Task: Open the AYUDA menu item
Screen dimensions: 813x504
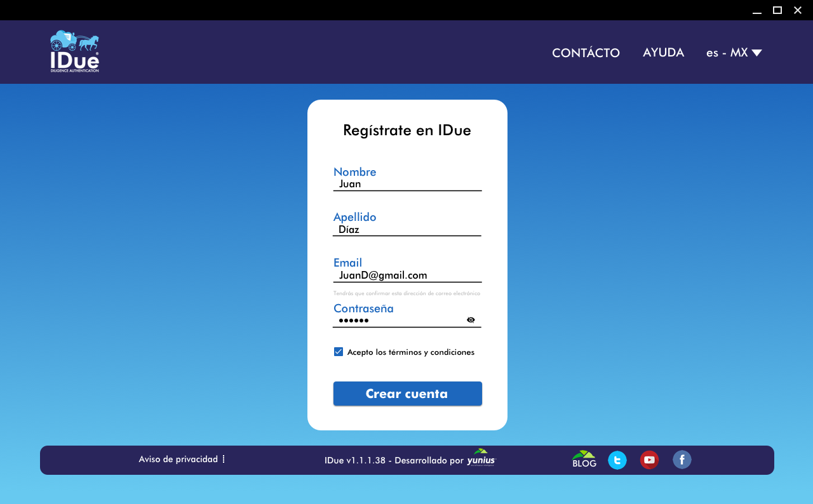Action: (663, 53)
